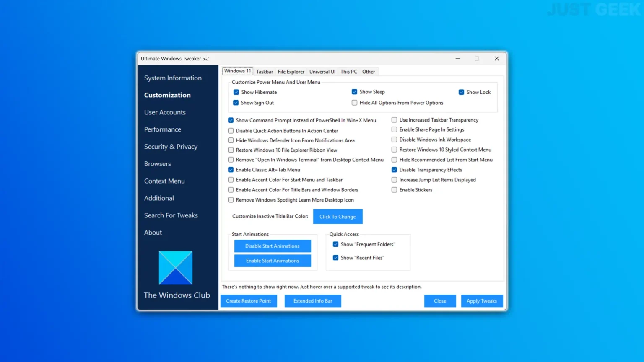Check Restore Windows 10 Styled Context Menu
Image resolution: width=644 pixels, height=362 pixels.
(x=394, y=150)
